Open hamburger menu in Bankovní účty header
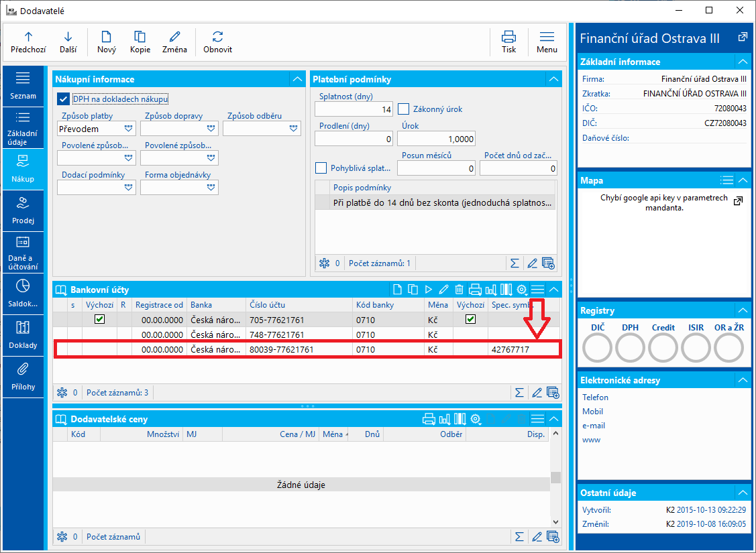756x553 pixels. (537, 290)
